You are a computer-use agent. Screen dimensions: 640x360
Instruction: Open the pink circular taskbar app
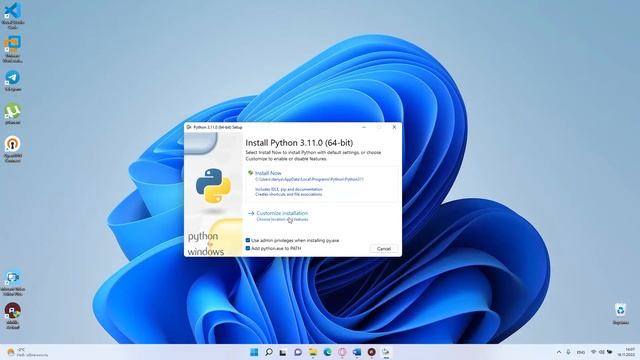342,352
